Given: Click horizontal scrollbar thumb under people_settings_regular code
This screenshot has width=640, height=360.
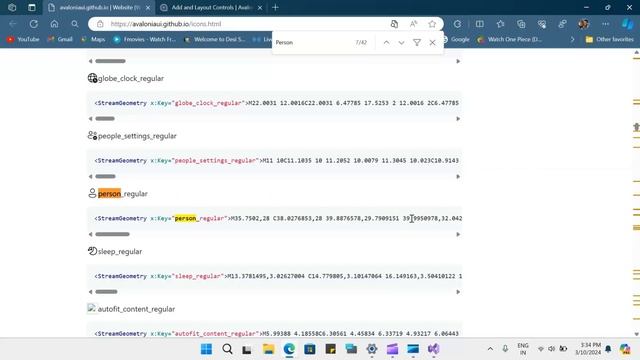Looking at the screenshot, I should [x=105, y=176].
